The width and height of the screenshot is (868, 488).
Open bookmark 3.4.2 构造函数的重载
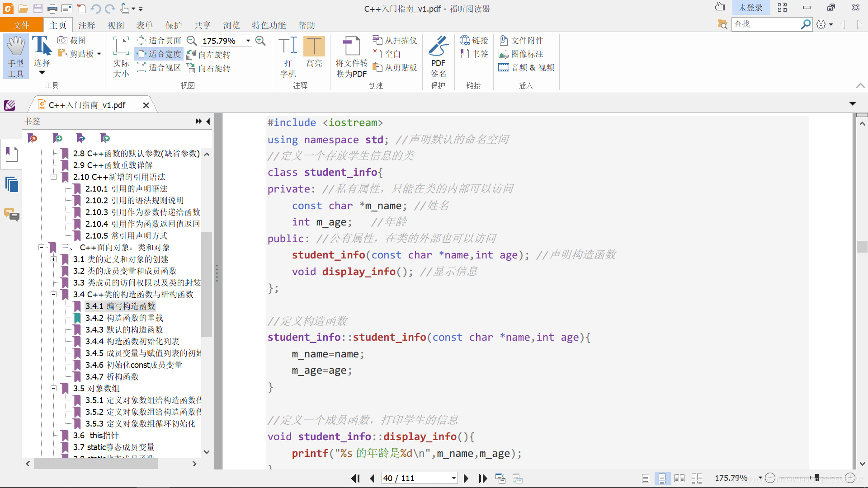(124, 318)
